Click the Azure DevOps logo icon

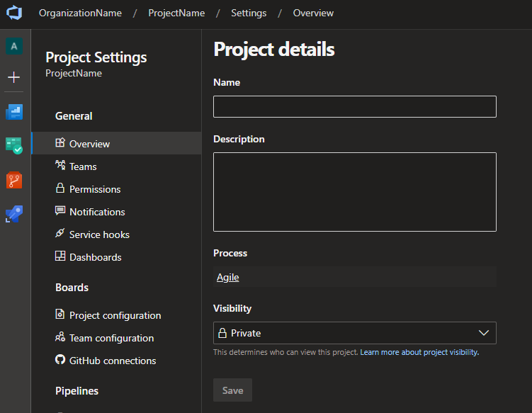click(14, 13)
